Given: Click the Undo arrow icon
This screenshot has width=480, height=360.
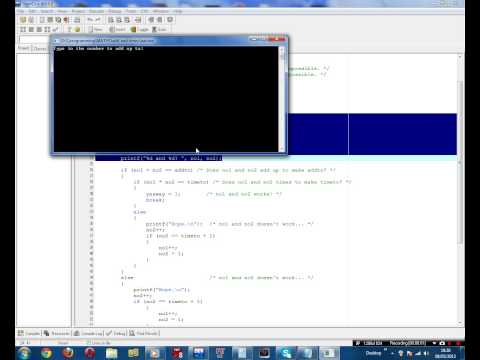Looking at the screenshot, I should [90, 20].
